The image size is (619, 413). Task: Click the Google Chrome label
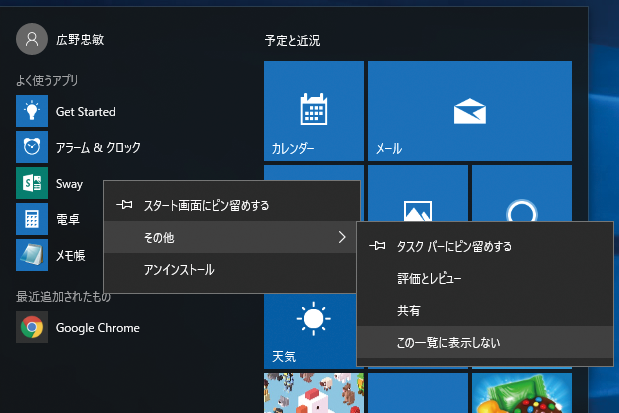pos(98,328)
